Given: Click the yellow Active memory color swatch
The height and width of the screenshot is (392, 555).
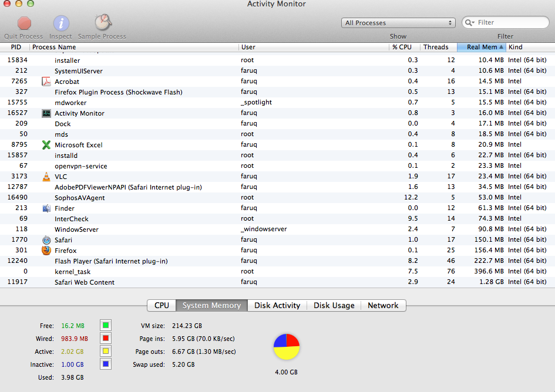Looking at the screenshot, I should (106, 351).
